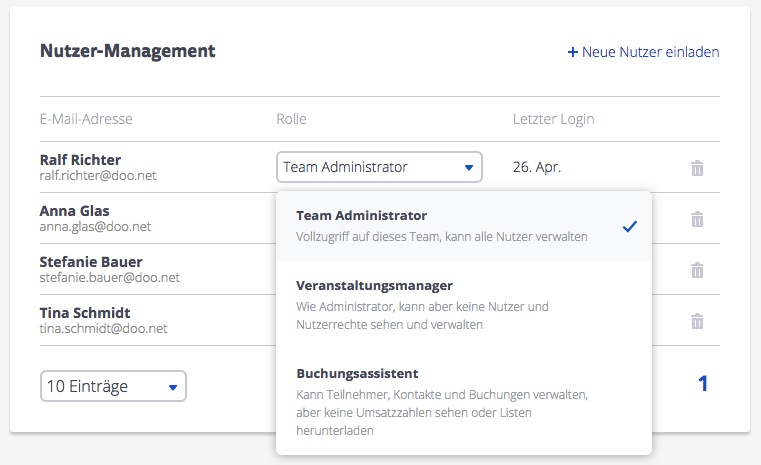Image resolution: width=761 pixels, height=465 pixels.
Task: Click the email tina.schmidt@doo.net
Action: coord(103,329)
